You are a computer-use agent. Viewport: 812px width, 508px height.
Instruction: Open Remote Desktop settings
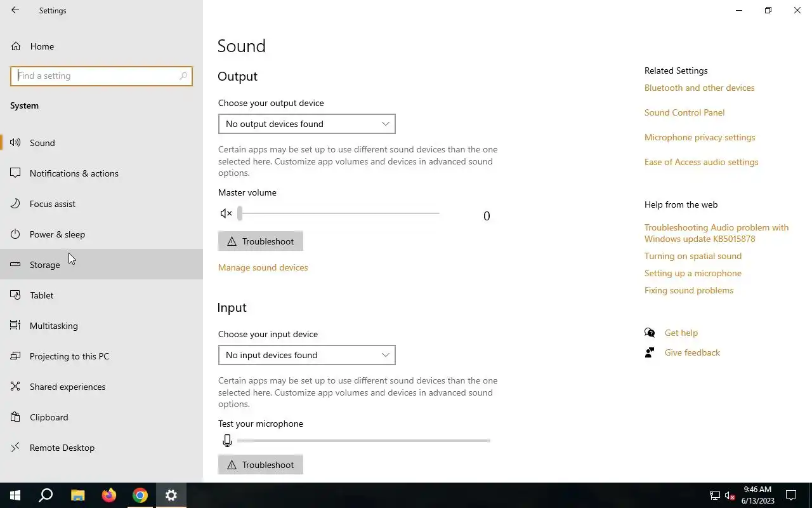[x=101, y=448]
